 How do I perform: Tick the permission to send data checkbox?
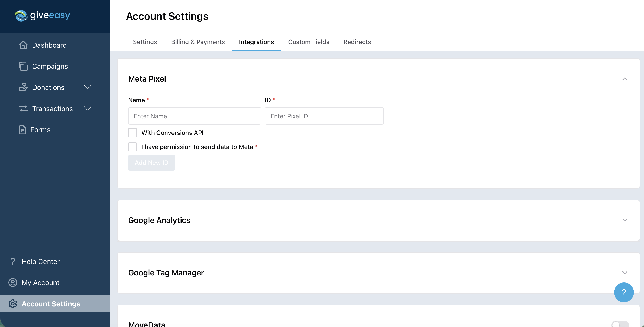pos(132,147)
